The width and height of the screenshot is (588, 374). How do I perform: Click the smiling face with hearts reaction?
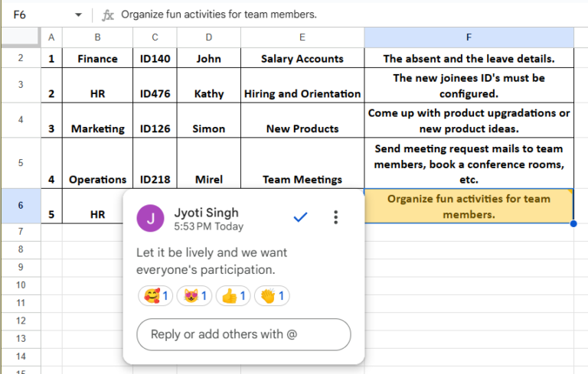point(155,296)
